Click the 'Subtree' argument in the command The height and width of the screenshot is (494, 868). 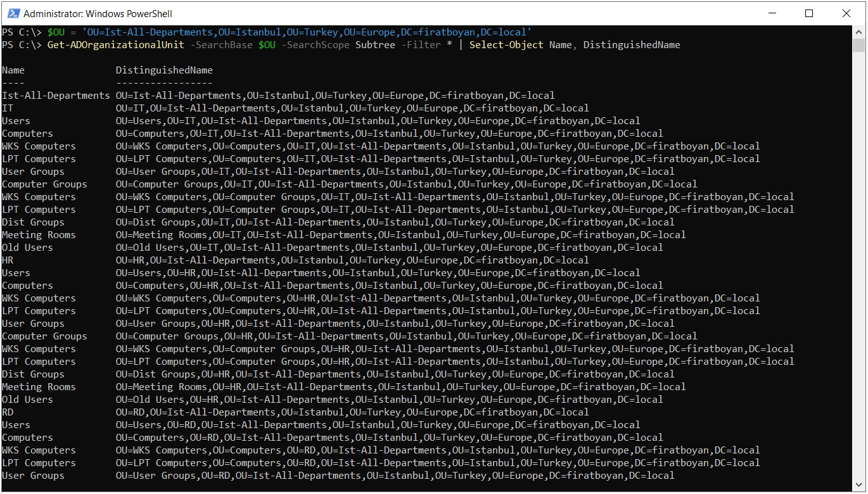[375, 45]
